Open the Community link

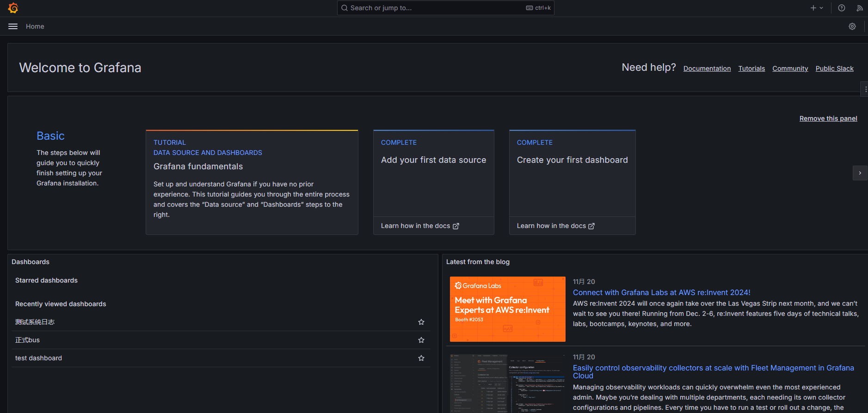point(790,68)
